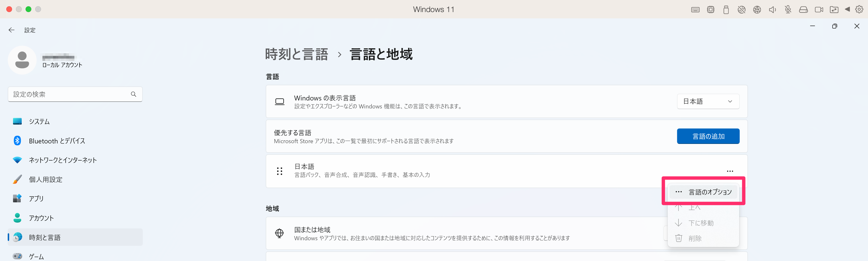Go to 時刻と言語 breadcrumb
Image resolution: width=868 pixels, height=261 pixels.
[x=297, y=54]
